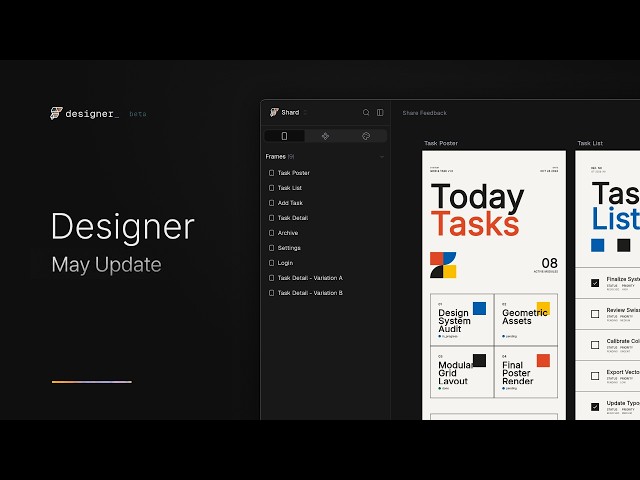
Task: Click the frame icon beside Archive
Action: 271,233
